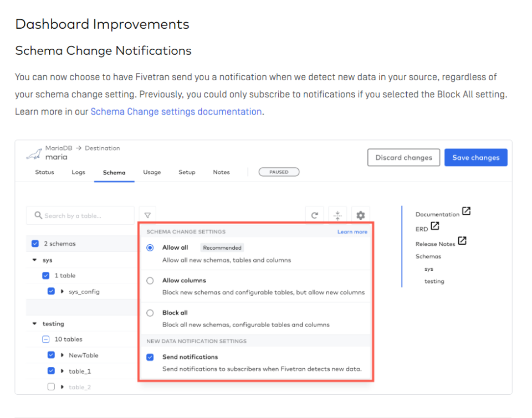Switch to the Logs tab
The height and width of the screenshot is (418, 532).
78,172
